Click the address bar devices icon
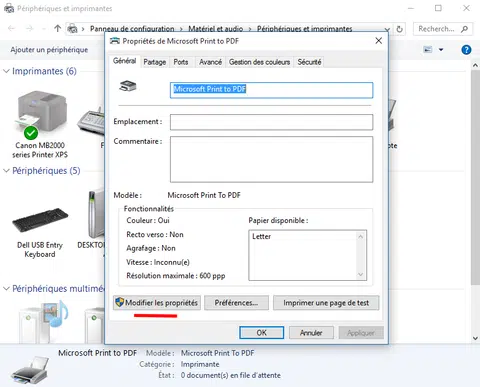 point(72,29)
